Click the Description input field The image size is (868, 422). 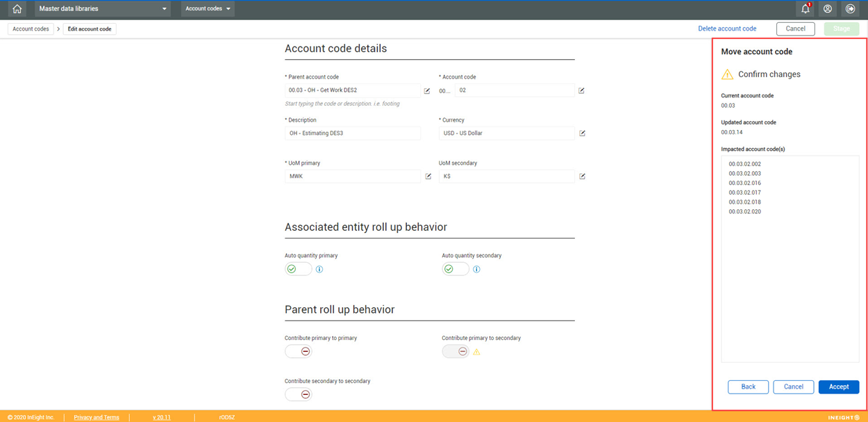tap(353, 133)
